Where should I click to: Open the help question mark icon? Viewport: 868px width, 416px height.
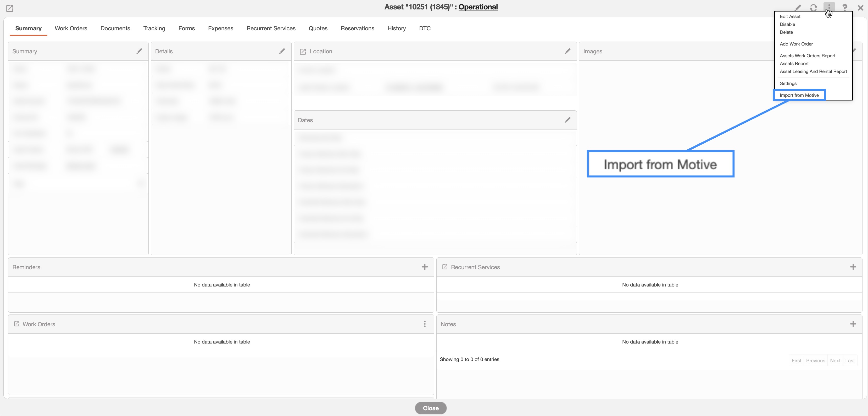845,7
